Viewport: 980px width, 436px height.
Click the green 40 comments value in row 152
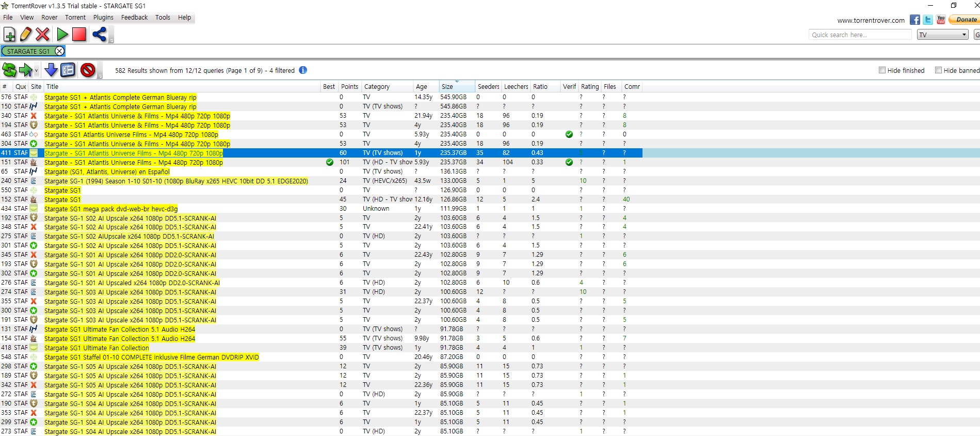pyautogui.click(x=626, y=199)
